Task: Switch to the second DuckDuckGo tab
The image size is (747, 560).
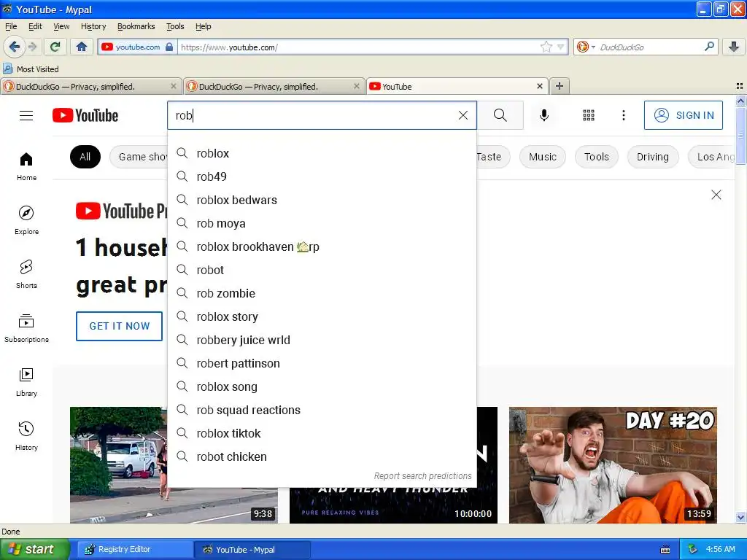Action: 274,86
